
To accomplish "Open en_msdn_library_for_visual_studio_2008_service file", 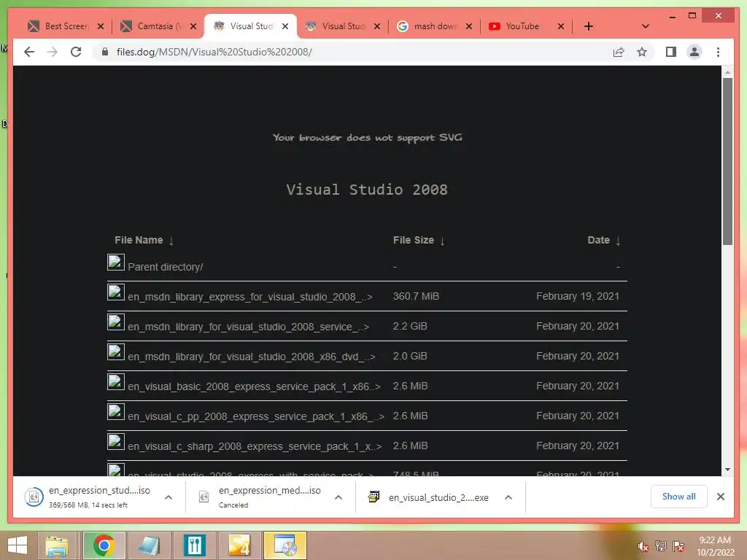I will [248, 327].
